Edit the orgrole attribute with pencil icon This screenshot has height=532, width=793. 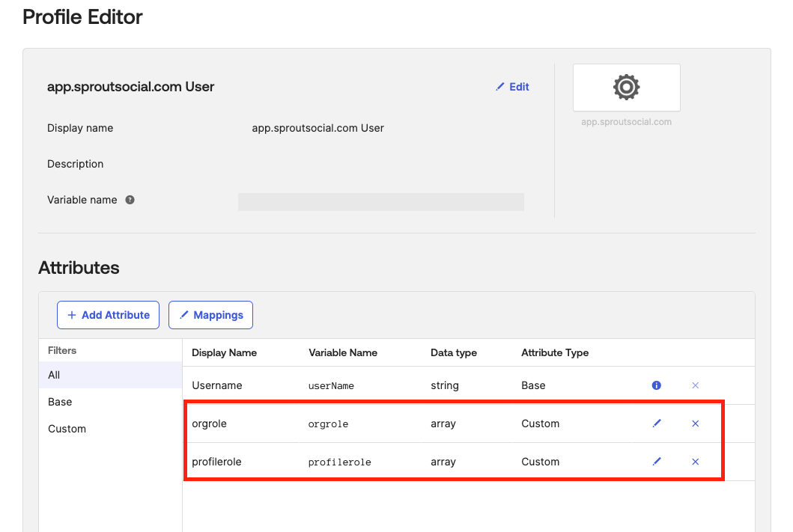point(657,424)
